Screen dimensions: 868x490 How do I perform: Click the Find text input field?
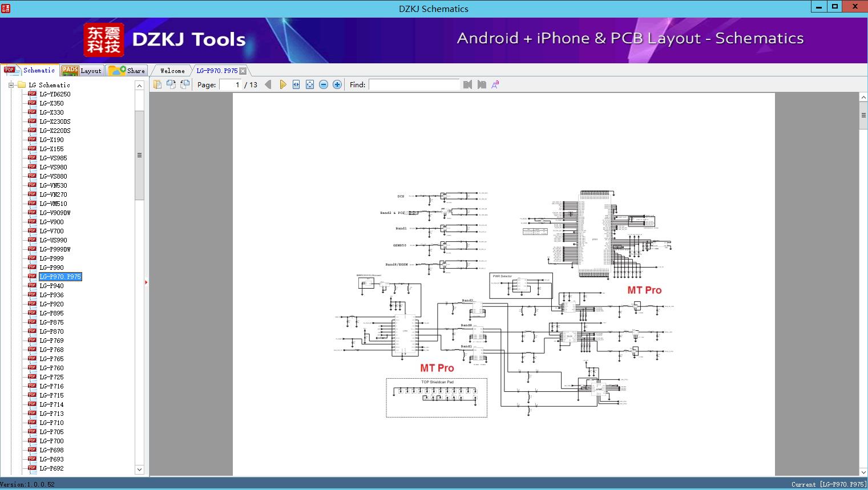click(414, 84)
